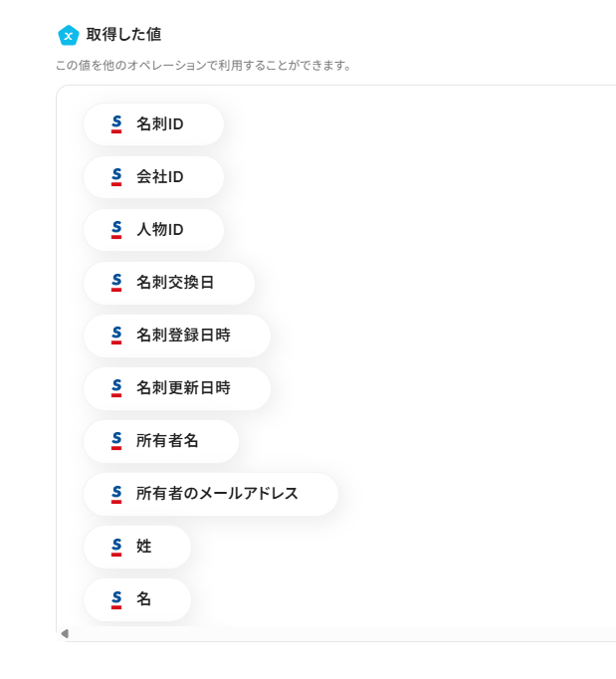Click the Sansan icon beside 会社ID

(115, 177)
